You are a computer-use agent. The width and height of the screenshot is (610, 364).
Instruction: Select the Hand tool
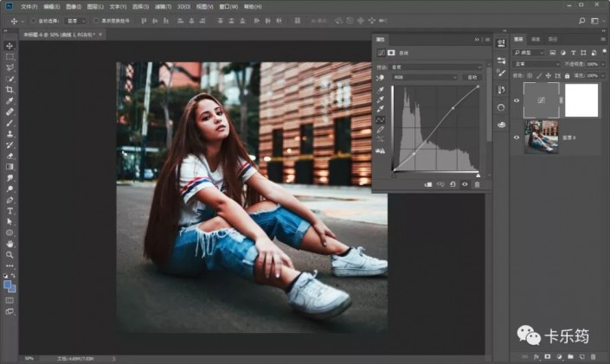click(10, 244)
